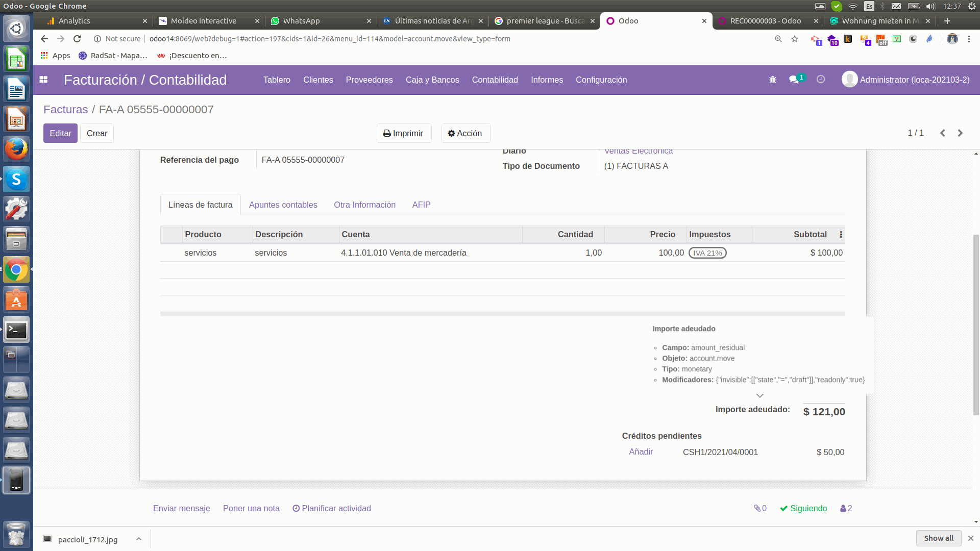Screen dimensions: 980x551
Task: Launch Firefox from the dock
Action: point(16,149)
